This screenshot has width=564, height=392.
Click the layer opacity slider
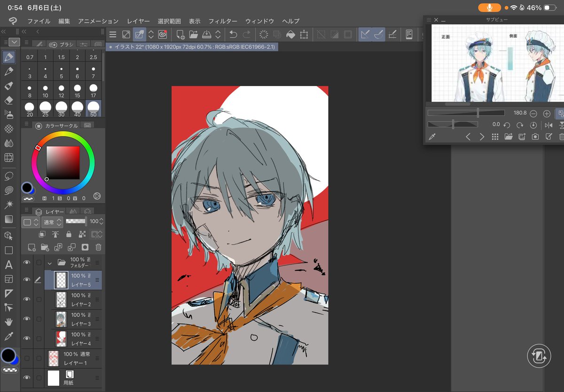[x=77, y=221]
